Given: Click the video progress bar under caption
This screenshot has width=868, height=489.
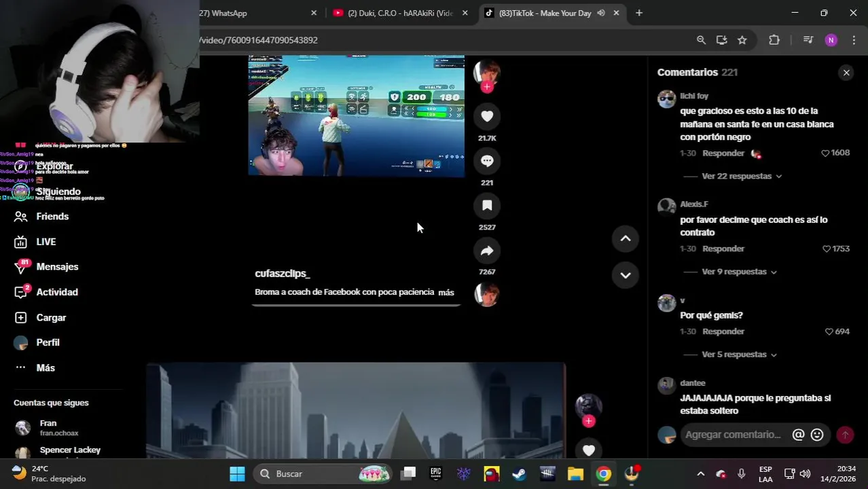Looking at the screenshot, I should pyautogui.click(x=356, y=305).
